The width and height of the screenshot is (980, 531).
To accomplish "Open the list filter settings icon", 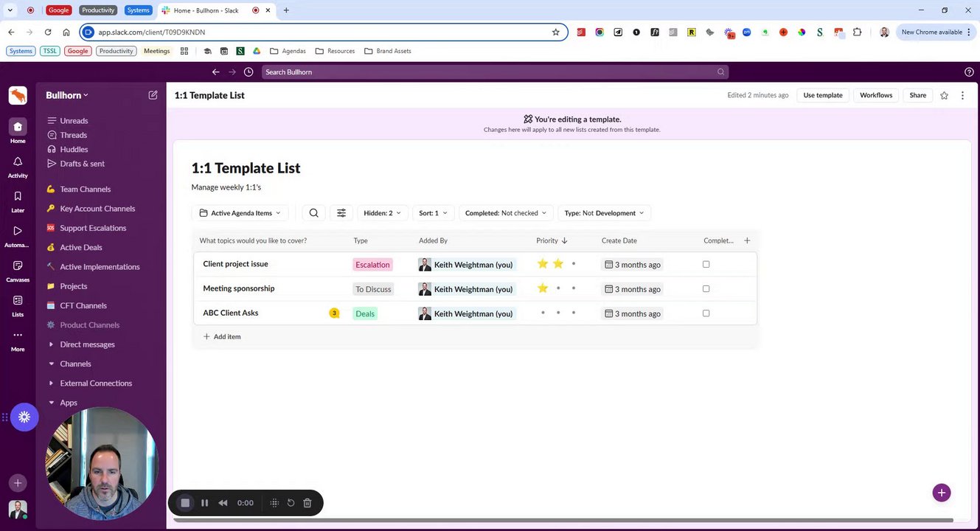I will (341, 213).
